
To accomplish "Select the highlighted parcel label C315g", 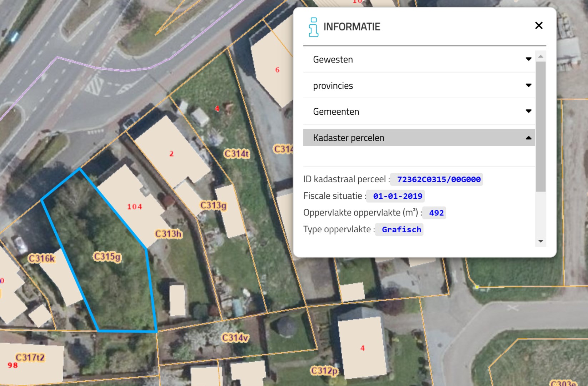I will point(107,257).
